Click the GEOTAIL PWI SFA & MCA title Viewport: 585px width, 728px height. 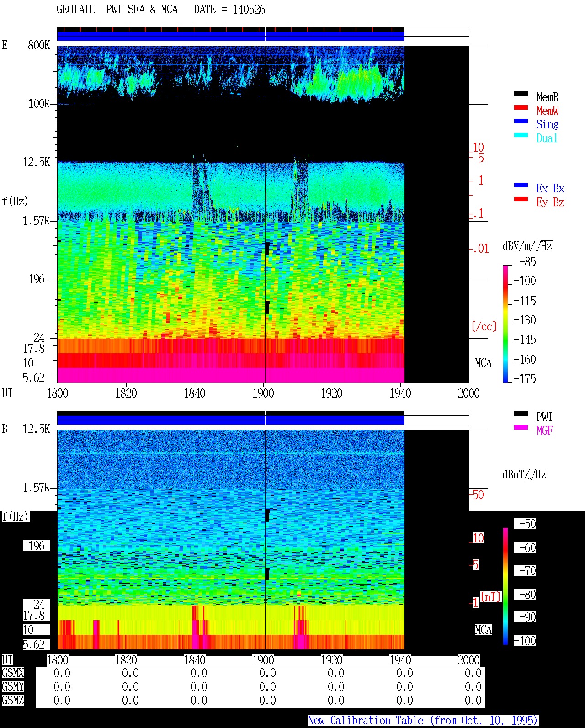pyautogui.click(x=117, y=10)
